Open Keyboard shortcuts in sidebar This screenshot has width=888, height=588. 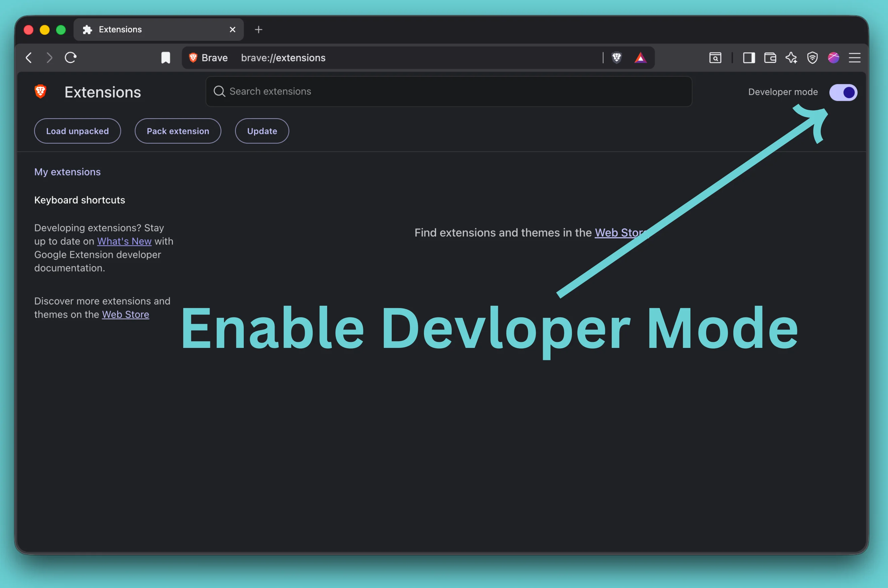(79, 200)
